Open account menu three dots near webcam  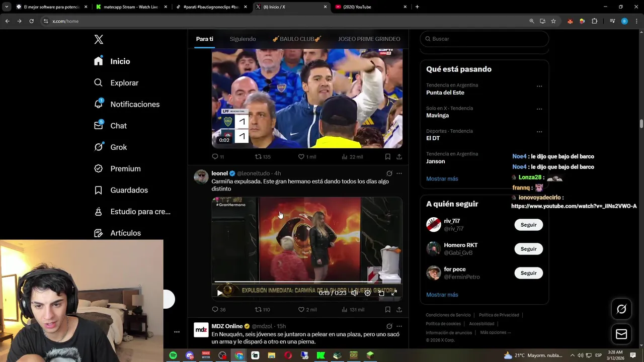coord(177,332)
